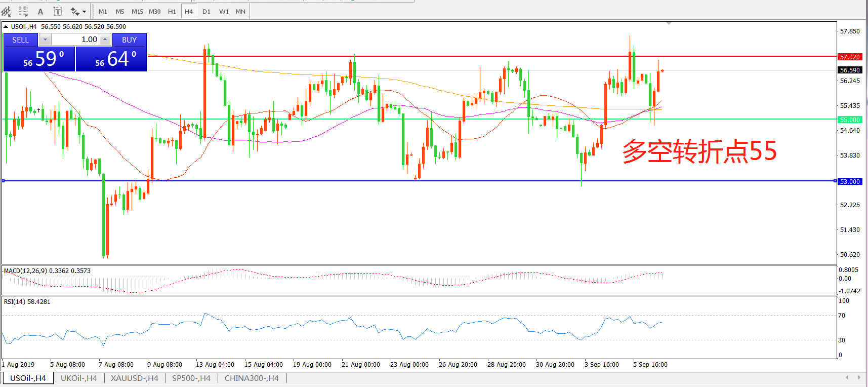This screenshot has width=868, height=387.
Task: Click the Arrows objects icon
Action: tap(75, 11)
